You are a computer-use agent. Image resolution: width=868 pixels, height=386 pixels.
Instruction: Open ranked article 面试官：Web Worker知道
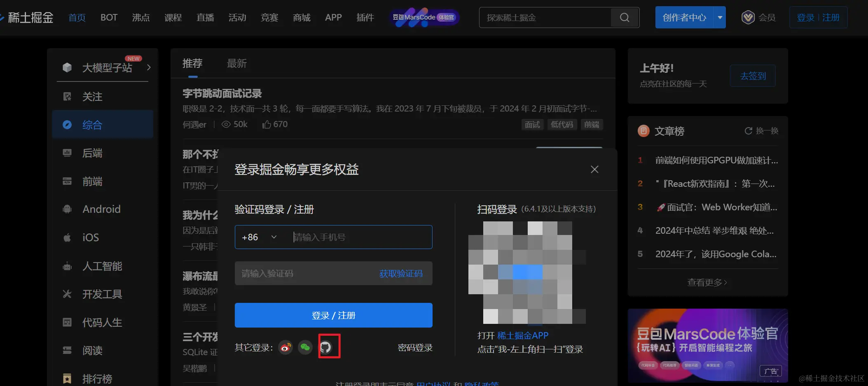click(717, 207)
